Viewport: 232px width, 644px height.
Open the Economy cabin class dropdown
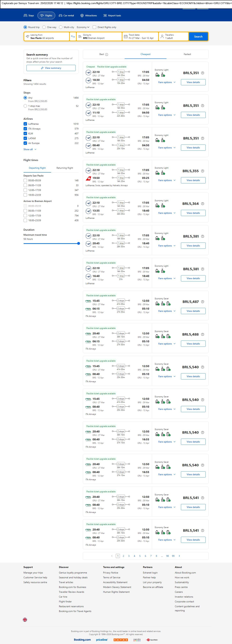tap(83, 27)
